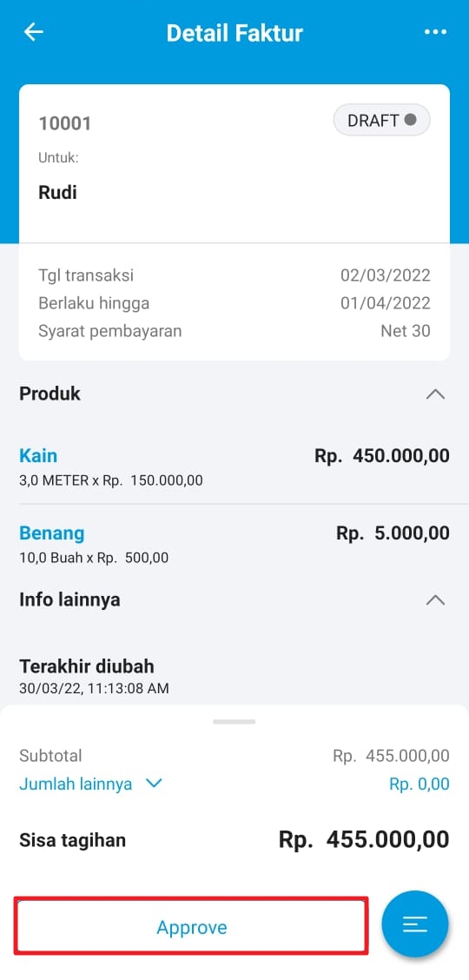The width and height of the screenshot is (469, 980).
Task: Select invoice number 10001
Action: coord(65,123)
